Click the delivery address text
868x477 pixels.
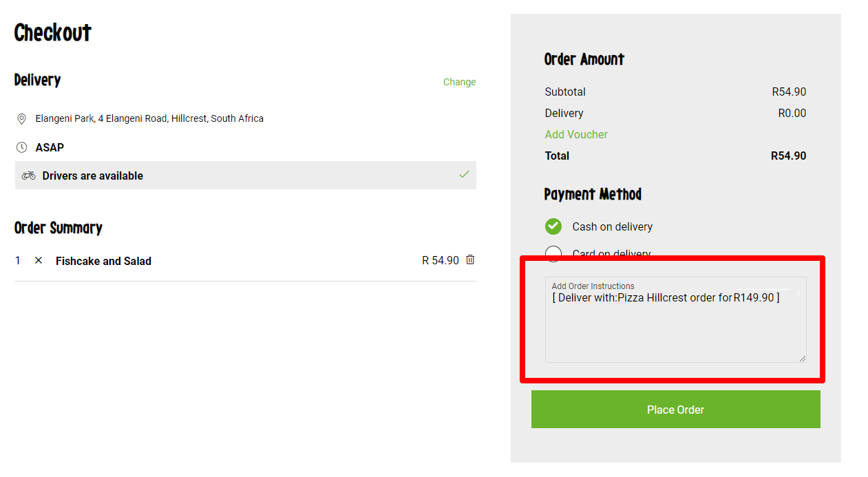149,118
